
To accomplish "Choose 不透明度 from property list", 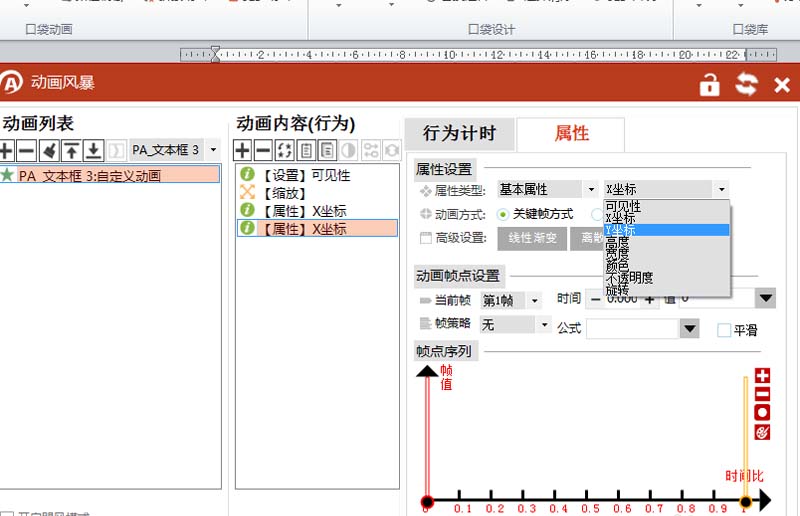I will pos(666,277).
